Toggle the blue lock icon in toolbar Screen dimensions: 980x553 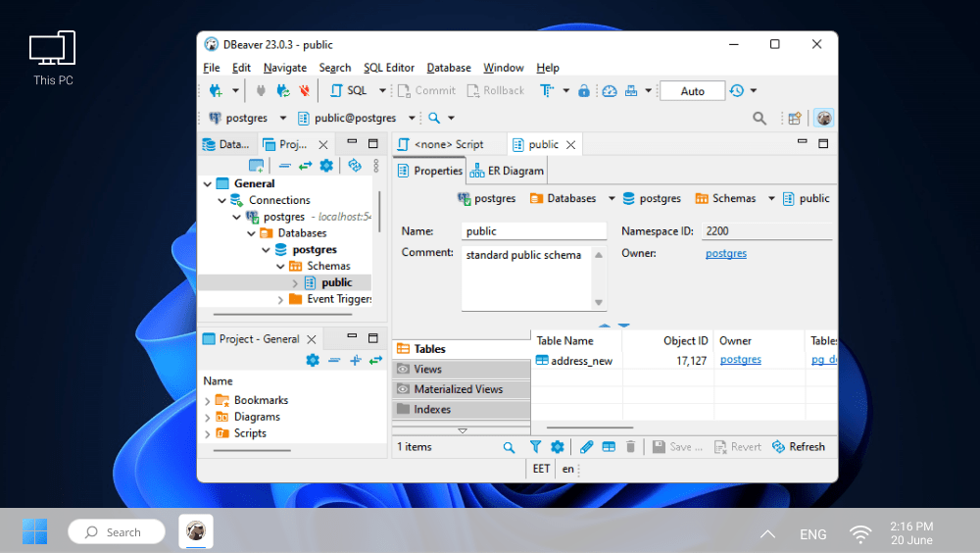584,91
